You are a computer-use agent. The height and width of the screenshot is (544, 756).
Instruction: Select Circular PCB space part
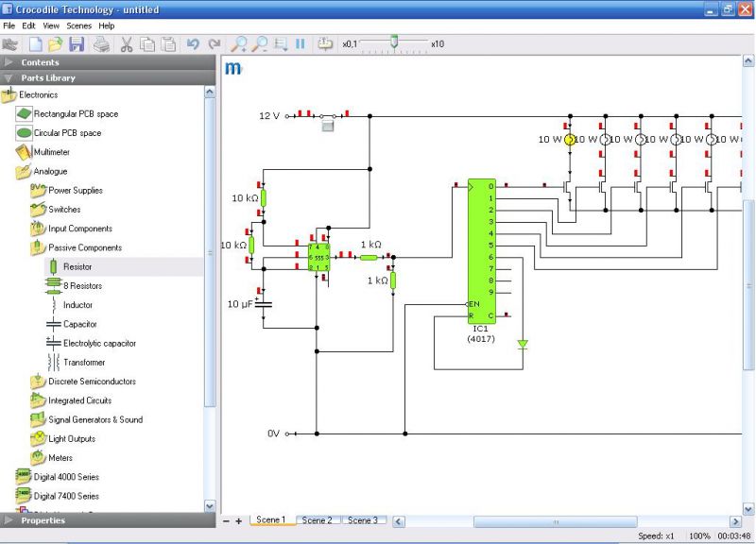coord(59,132)
